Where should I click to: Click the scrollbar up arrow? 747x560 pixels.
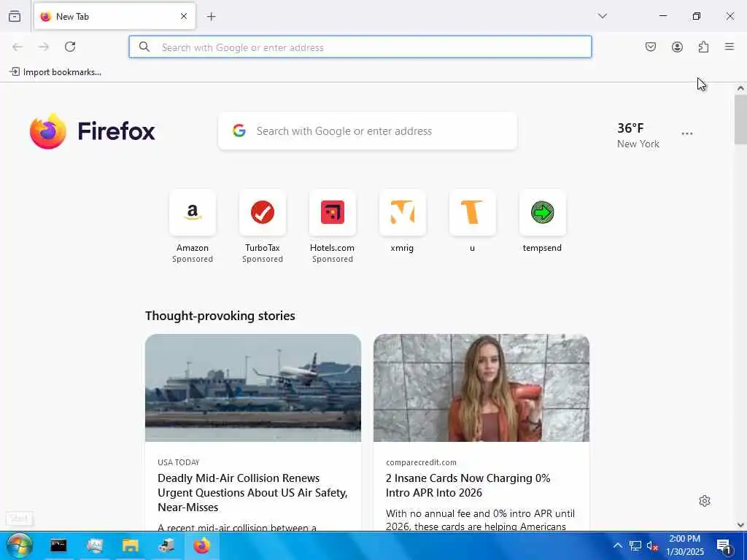740,88
